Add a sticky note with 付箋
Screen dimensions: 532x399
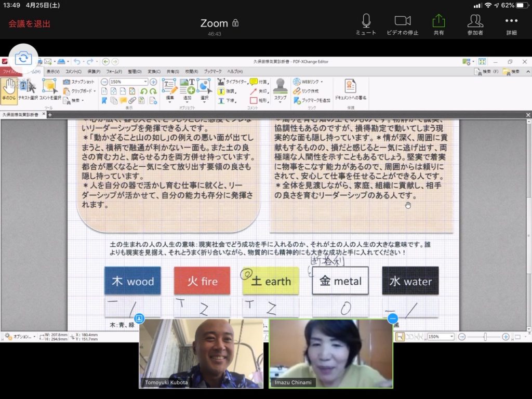point(257,81)
